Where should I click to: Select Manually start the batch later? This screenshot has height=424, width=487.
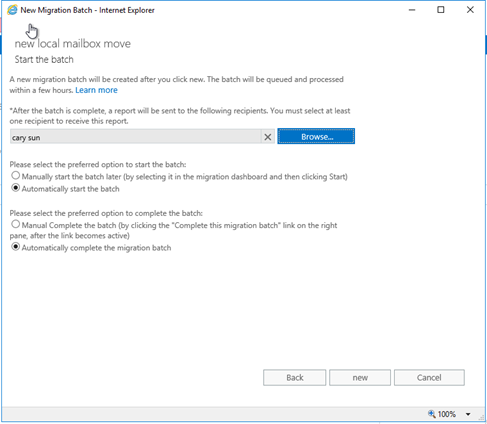point(15,175)
